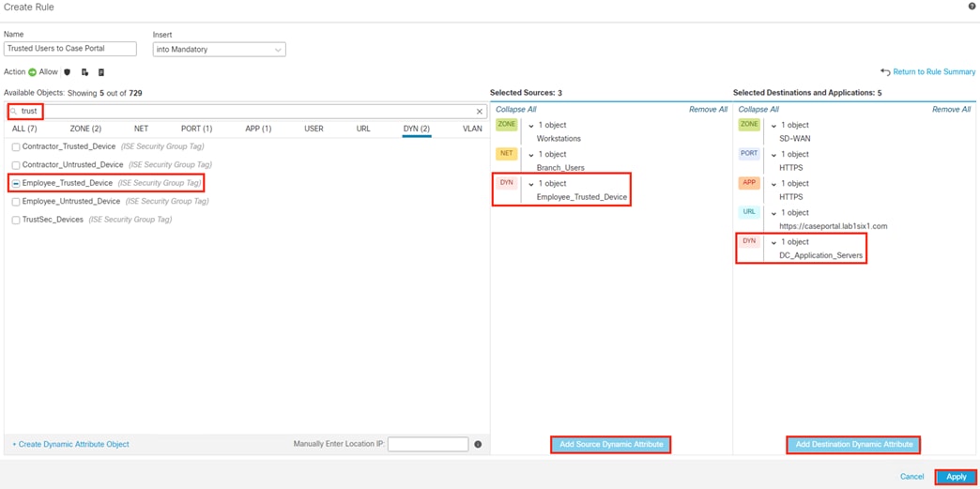Collapse the source DYN Employee_Trusted_Device group
The width and height of the screenshot is (980, 489).
point(531,184)
